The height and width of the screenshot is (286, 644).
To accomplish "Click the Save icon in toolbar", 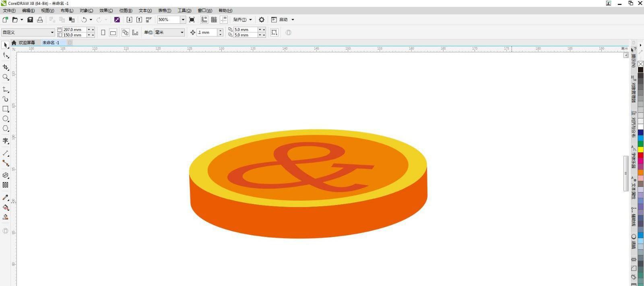I will tap(30, 19).
